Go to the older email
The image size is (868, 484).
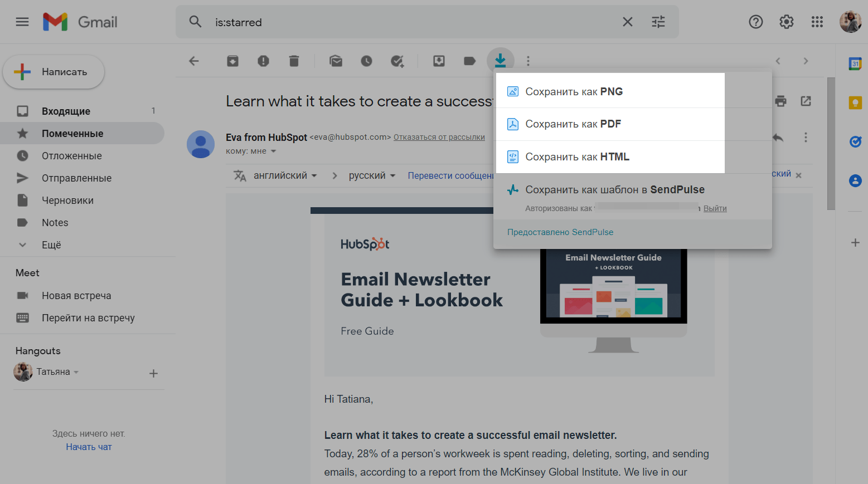tap(806, 61)
